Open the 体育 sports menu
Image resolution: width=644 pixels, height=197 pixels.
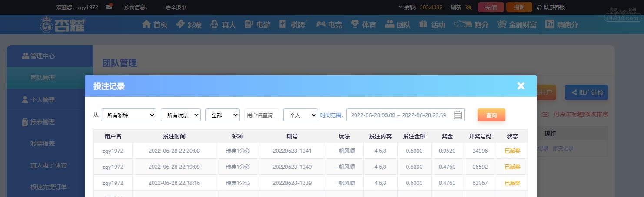coord(363,24)
